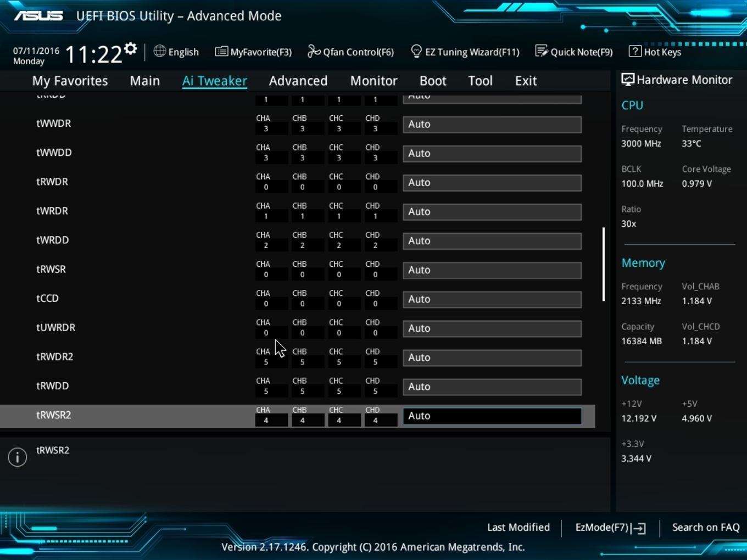This screenshot has width=747, height=560.
Task: Click CPU temperature 33°C value
Action: 692,143
